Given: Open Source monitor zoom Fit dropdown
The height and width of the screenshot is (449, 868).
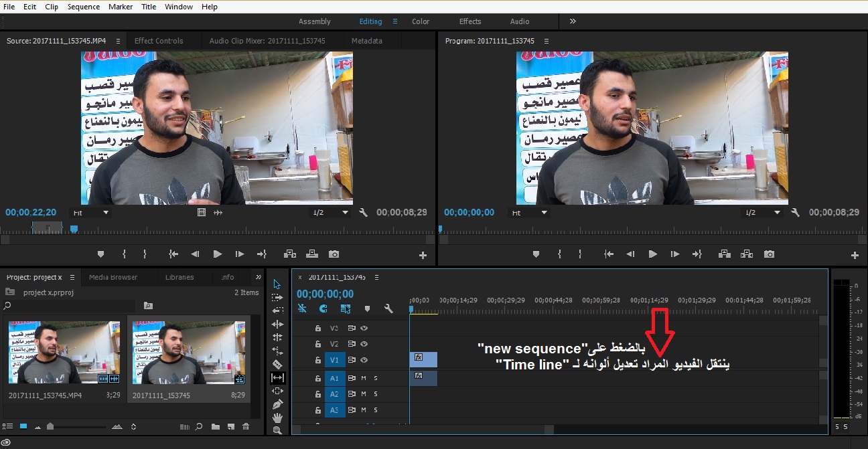Looking at the screenshot, I should [x=90, y=212].
